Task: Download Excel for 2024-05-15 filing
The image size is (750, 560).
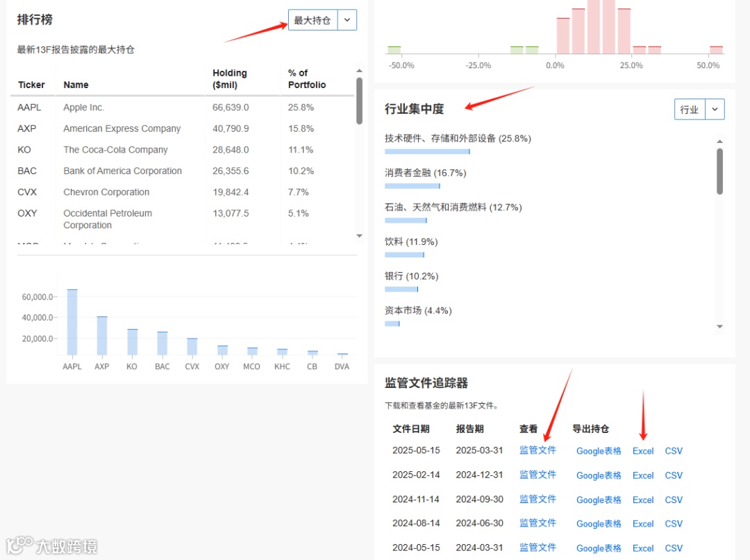Action: pos(643,548)
